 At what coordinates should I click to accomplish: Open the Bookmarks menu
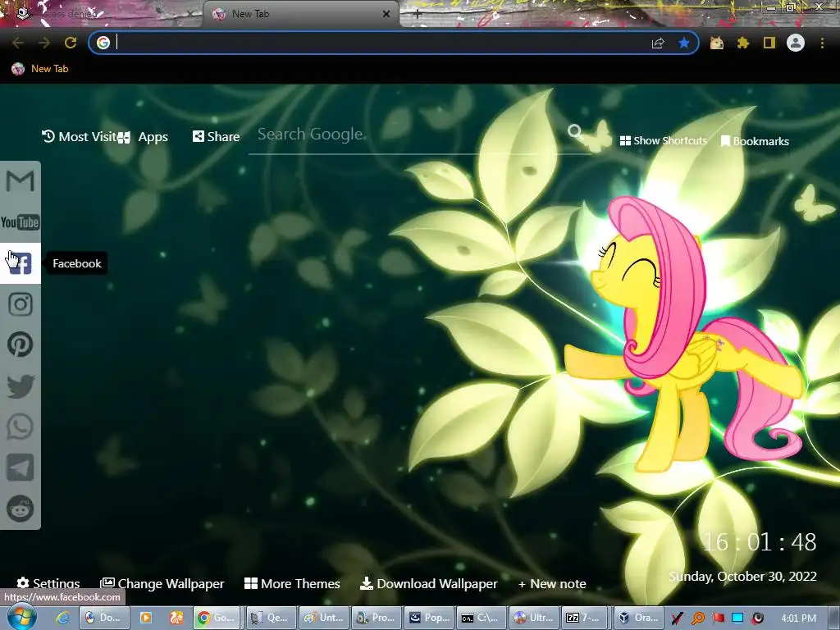(x=755, y=141)
